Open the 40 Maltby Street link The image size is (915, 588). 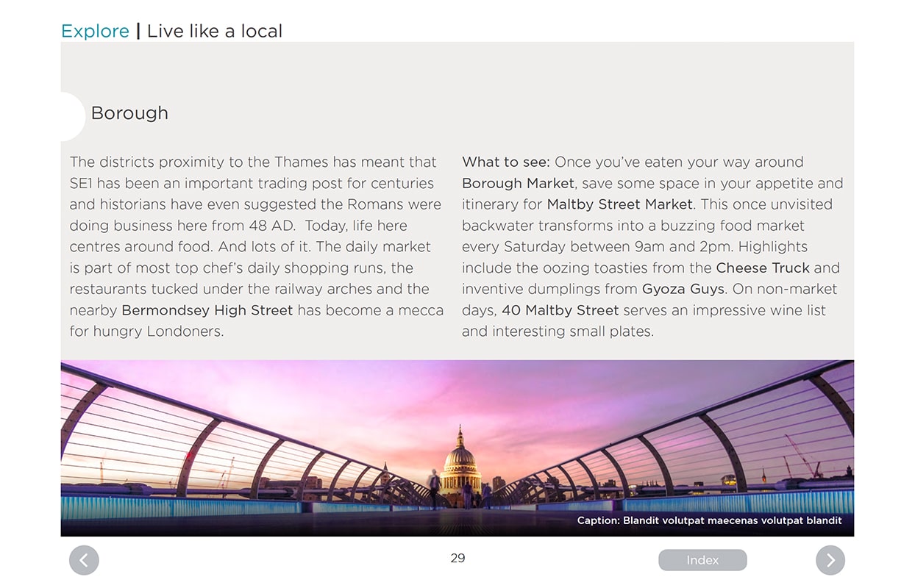tap(560, 310)
